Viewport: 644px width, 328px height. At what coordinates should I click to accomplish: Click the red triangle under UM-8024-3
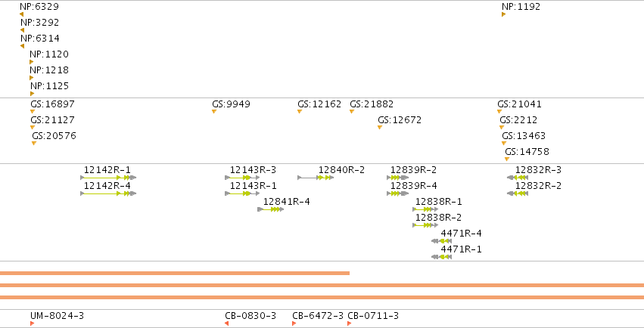(33, 323)
